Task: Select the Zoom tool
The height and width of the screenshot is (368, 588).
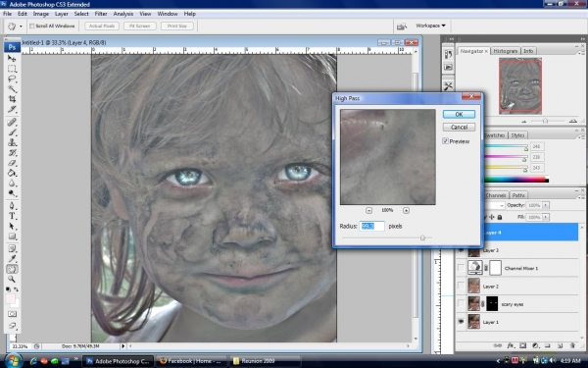Action: 12,279
